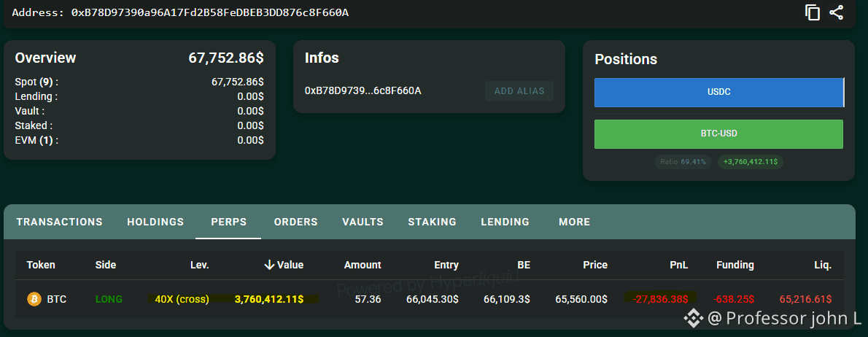Image resolution: width=868 pixels, height=337 pixels.
Task: Switch to the Lending tab
Action: (505, 222)
